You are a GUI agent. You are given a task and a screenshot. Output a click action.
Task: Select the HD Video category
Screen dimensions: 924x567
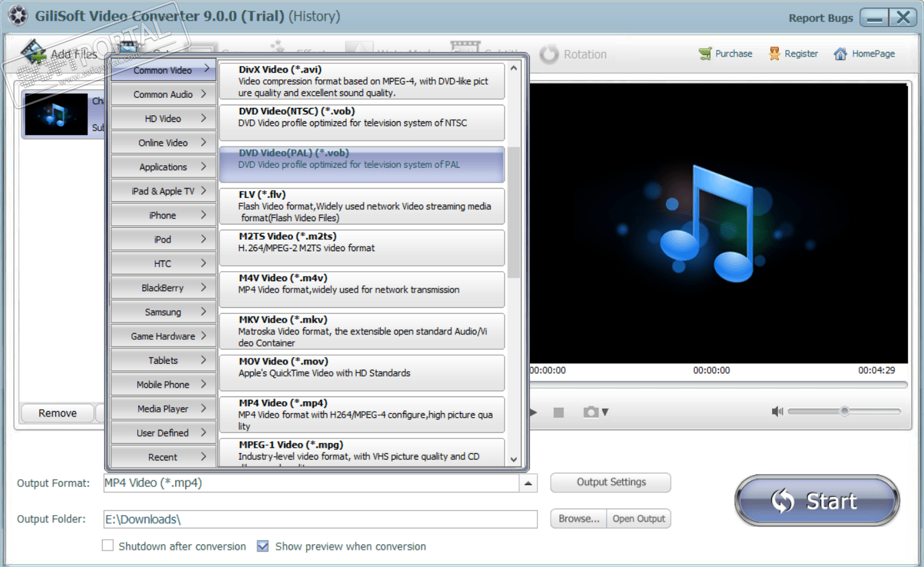point(163,119)
